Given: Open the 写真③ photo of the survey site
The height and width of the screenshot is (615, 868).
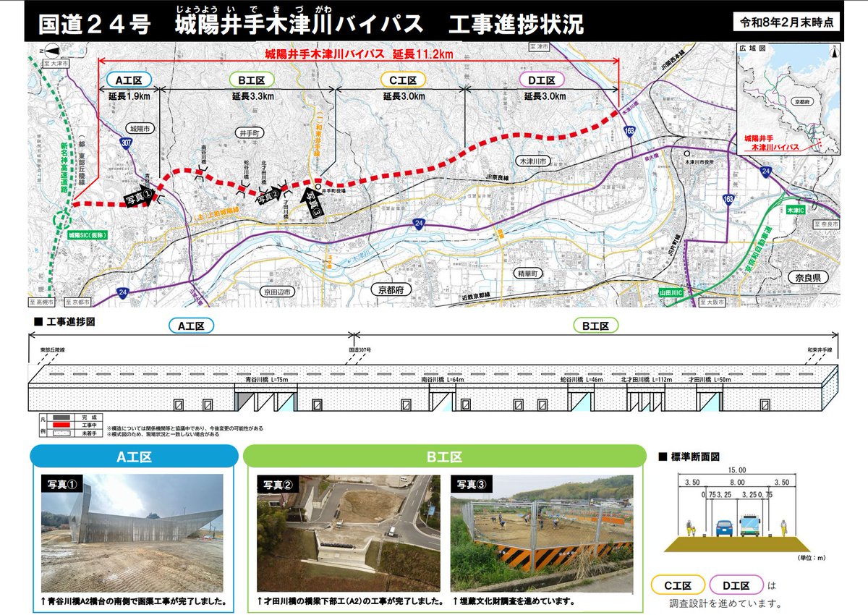Looking at the screenshot, I should click(541, 533).
